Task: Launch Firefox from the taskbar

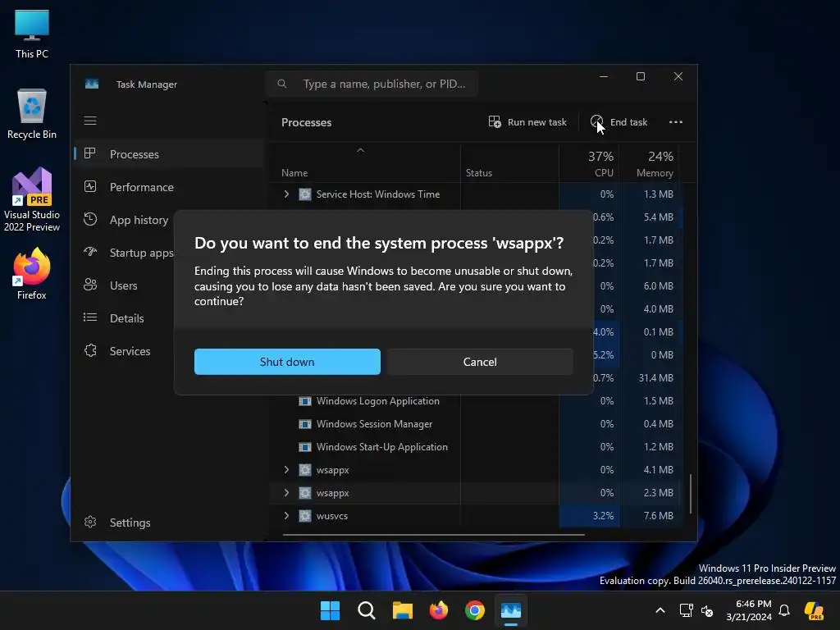Action: point(439,610)
